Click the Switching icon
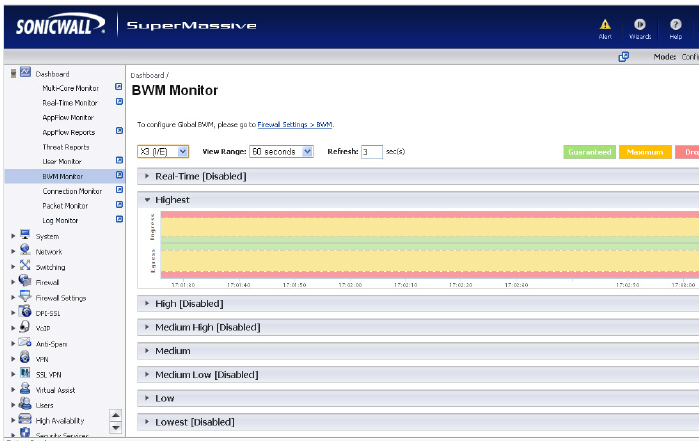 [25, 265]
